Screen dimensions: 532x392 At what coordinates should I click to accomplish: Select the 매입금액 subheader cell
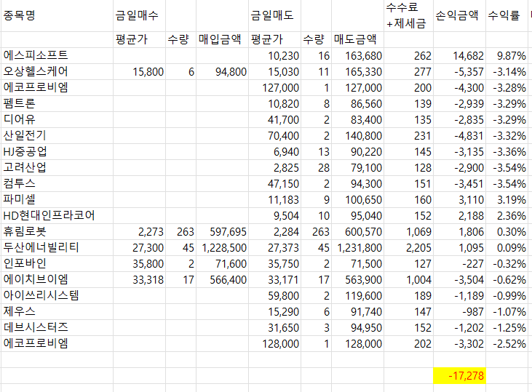[222, 40]
